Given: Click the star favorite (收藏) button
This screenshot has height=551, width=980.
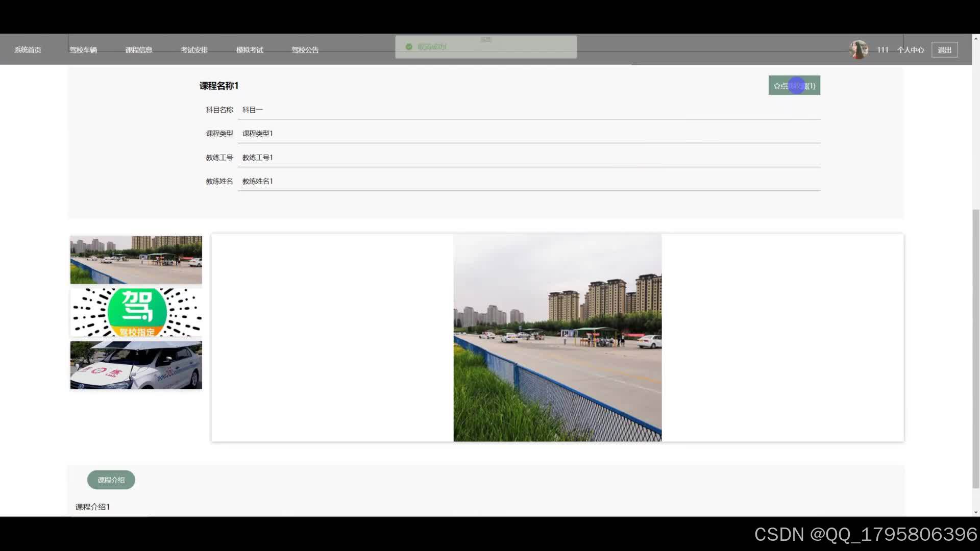Looking at the screenshot, I should click(x=794, y=86).
